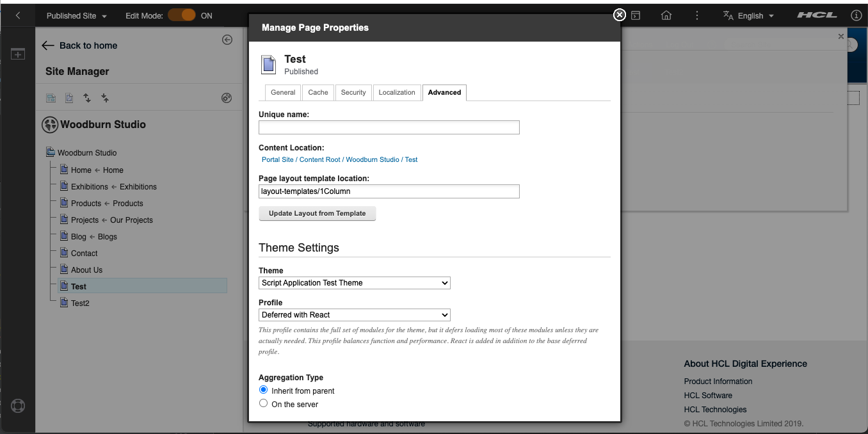Select the new page from template icon

[68, 97]
